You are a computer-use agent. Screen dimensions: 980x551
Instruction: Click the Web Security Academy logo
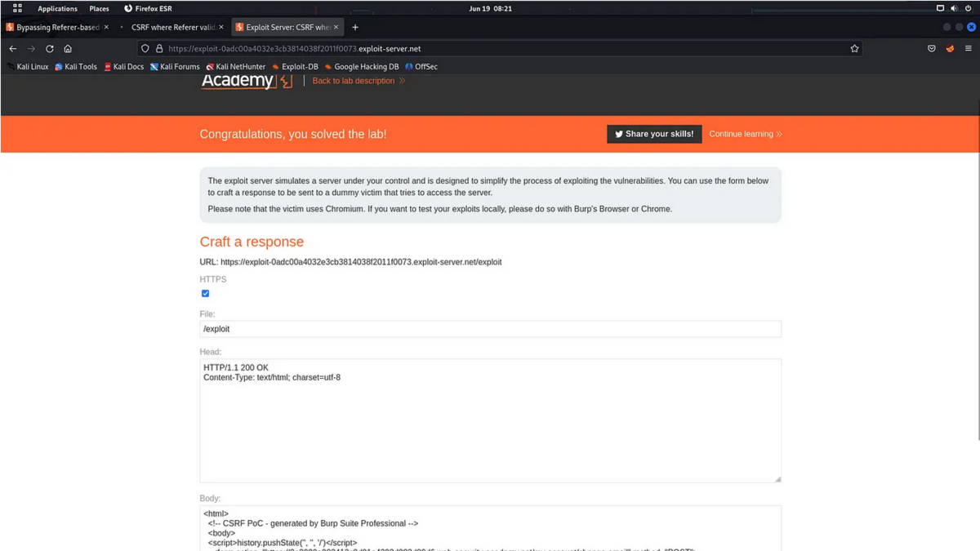(246, 80)
